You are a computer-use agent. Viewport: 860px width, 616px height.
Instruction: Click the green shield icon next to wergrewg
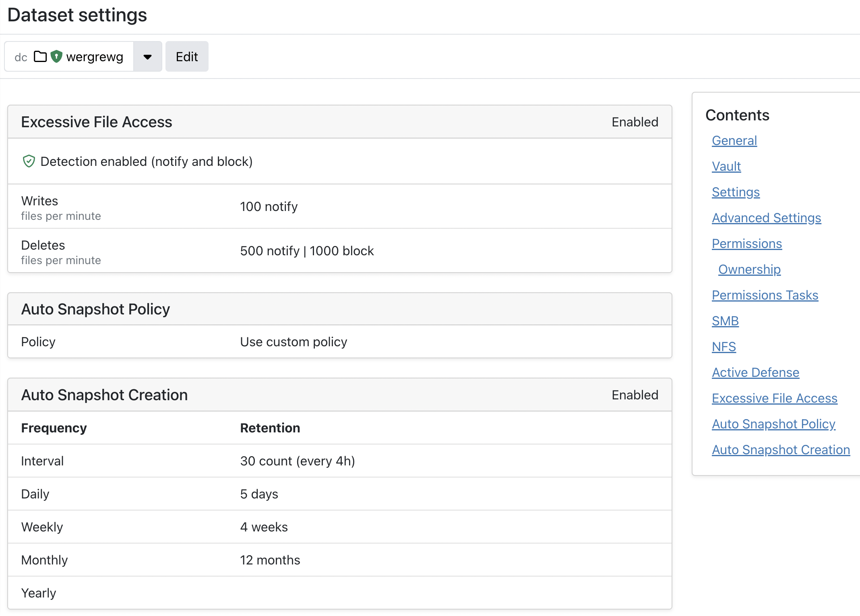coord(56,56)
